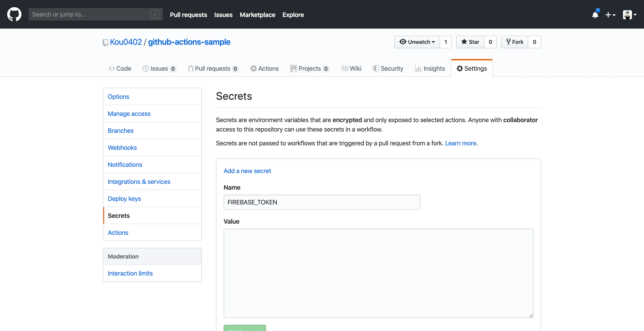Image resolution: width=644 pixels, height=331 pixels.
Task: Click the stargazers count 0
Action: coord(490,42)
